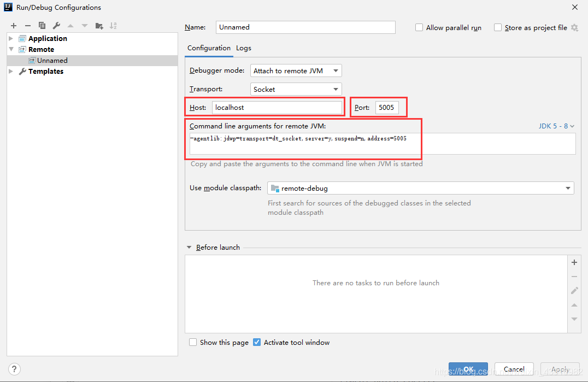Enable Allow parallel run checkbox
Viewport: 588px width, 382px height.
point(419,27)
